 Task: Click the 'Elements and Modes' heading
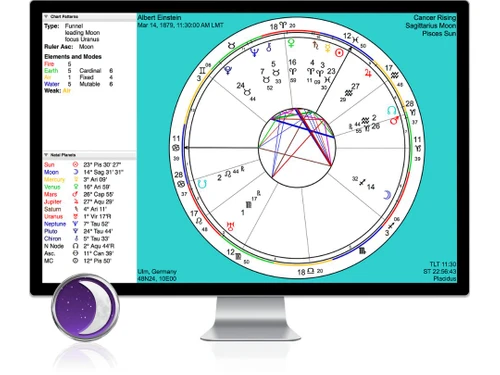coord(73,57)
